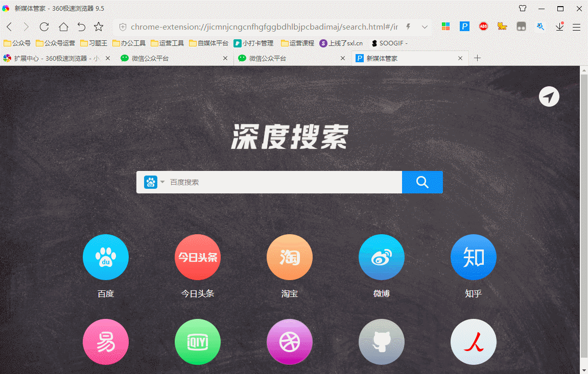Go back with the browser back arrow
588x374 pixels.
pos(10,27)
